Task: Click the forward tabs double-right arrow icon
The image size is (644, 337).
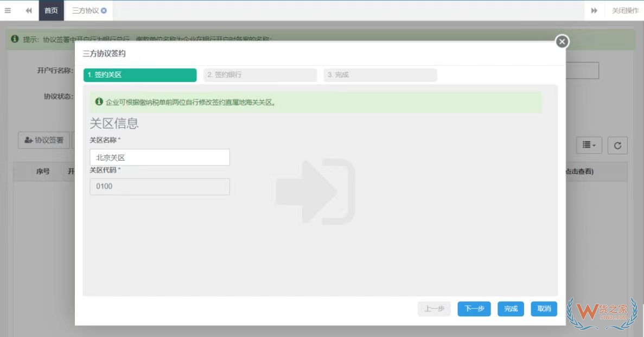Action: tap(594, 10)
